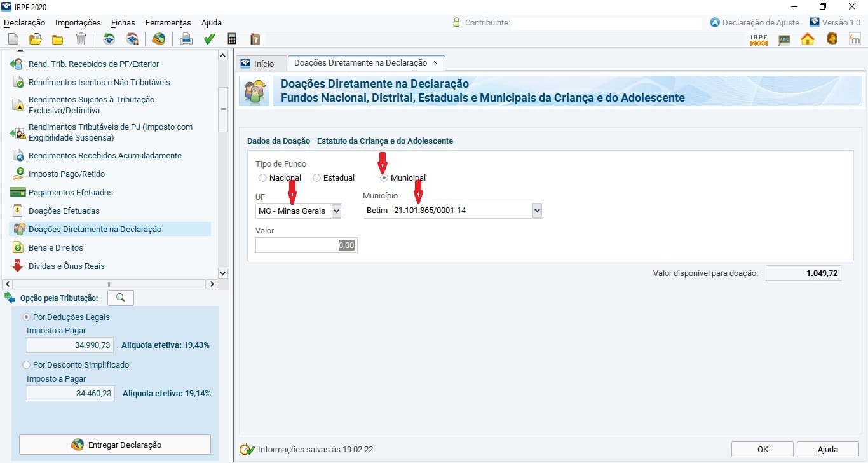Open the Ferramentas menu

[x=168, y=23]
